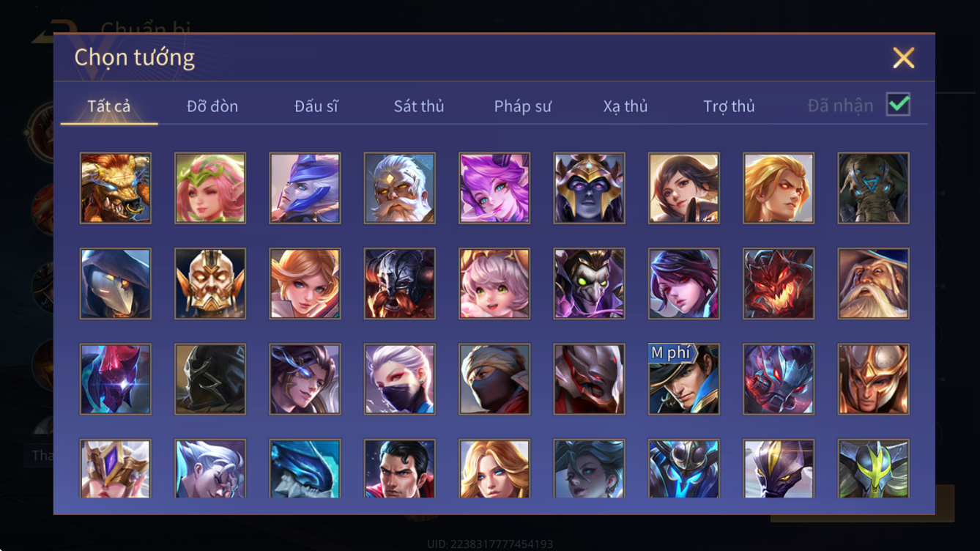The width and height of the screenshot is (980, 551).
Task: Select the golden lion beast hero portrait
Action: pyautogui.click(x=116, y=188)
